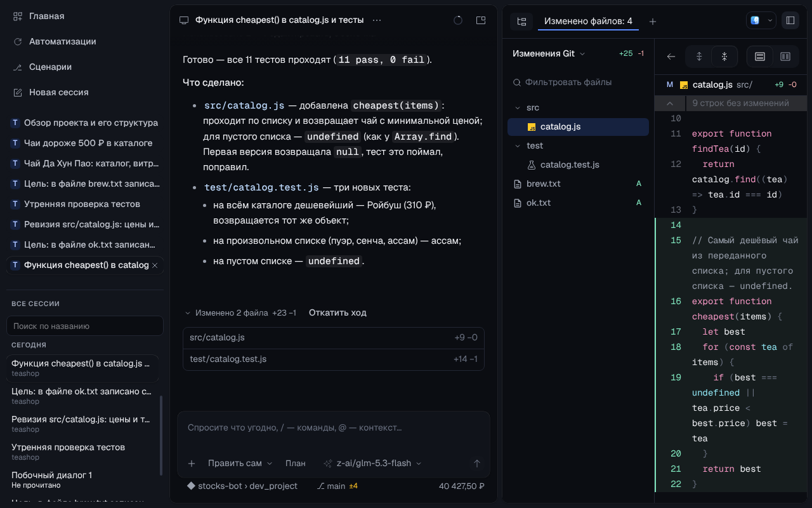The height and width of the screenshot is (508, 812).
Task: Add a new tab with plus icon
Action: [x=653, y=21]
